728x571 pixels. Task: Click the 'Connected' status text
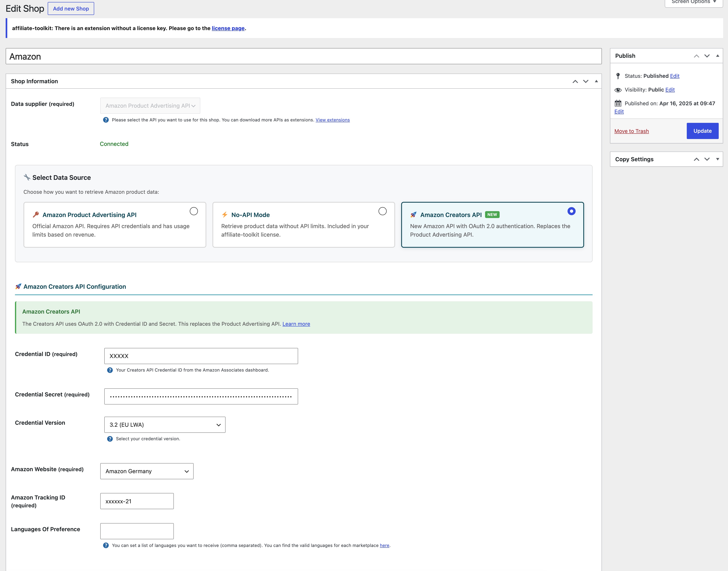(x=114, y=144)
